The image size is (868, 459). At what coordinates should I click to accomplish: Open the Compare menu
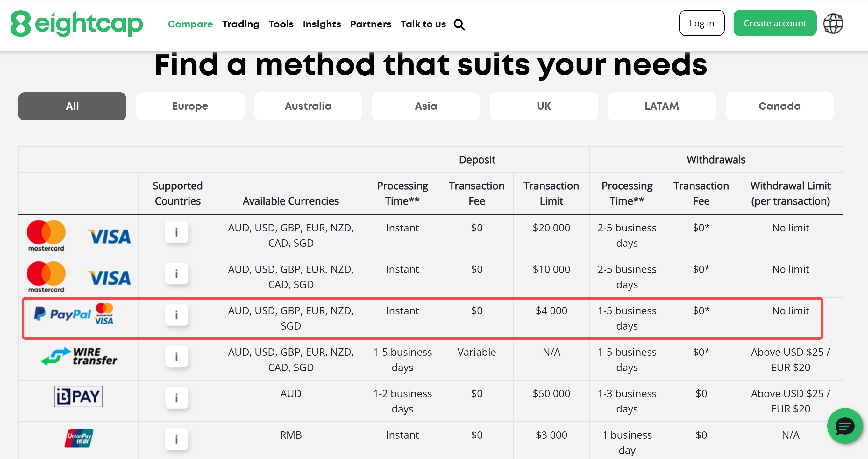pyautogui.click(x=190, y=24)
